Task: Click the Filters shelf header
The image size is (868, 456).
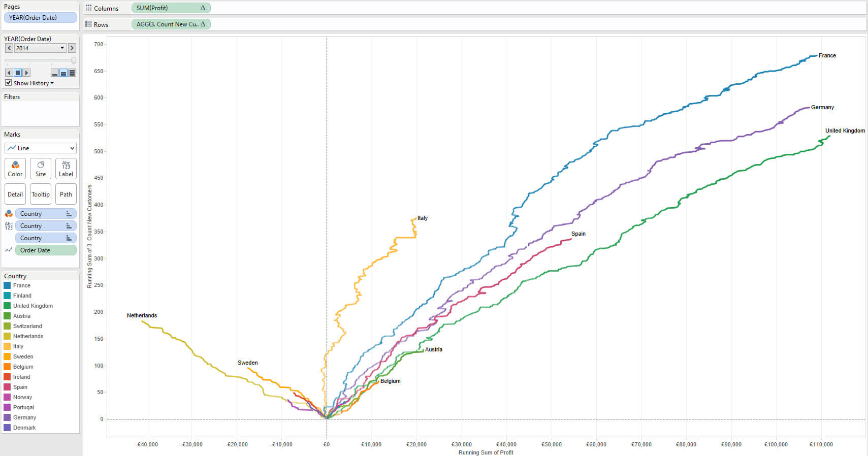Action: pyautogui.click(x=12, y=96)
